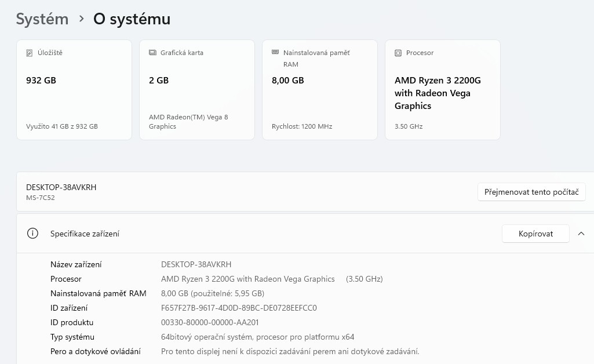Click the Grafická karta card icon

tap(152, 53)
